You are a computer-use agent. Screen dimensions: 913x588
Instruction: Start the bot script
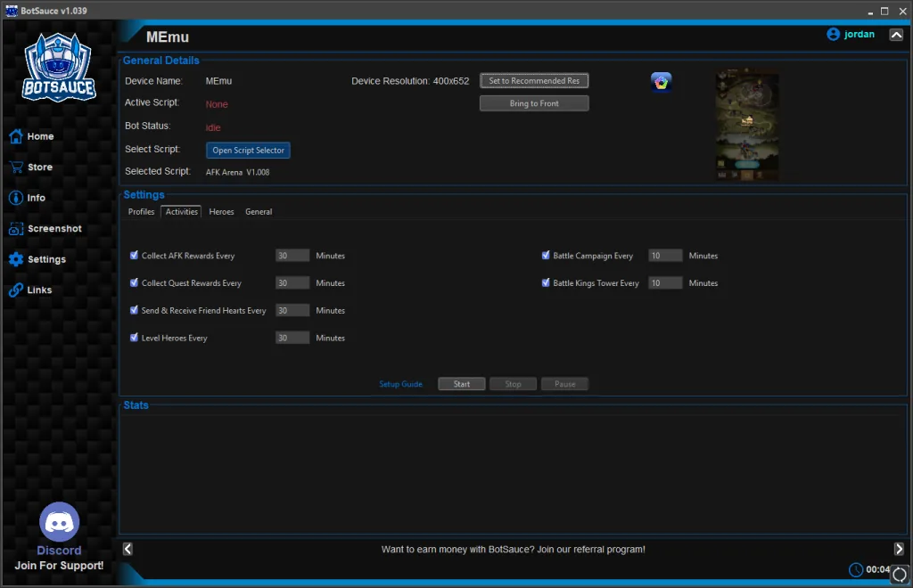click(461, 384)
